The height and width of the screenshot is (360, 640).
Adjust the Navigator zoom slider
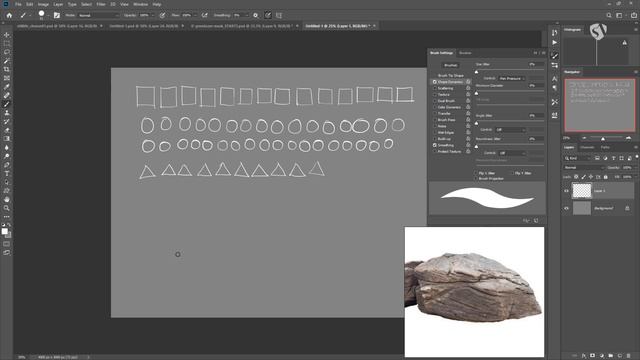[x=603, y=139]
